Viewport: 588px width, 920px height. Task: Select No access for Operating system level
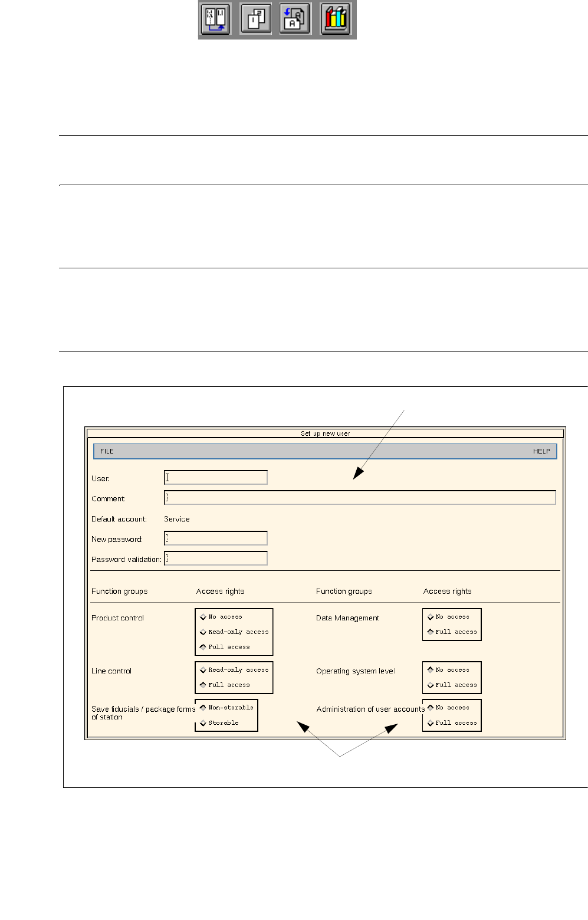(x=449, y=670)
